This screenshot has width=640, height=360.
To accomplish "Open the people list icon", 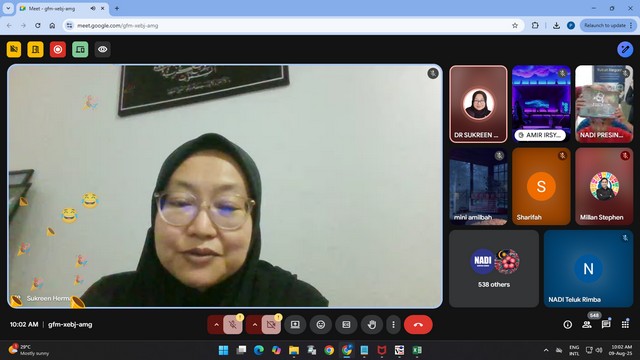I will [587, 325].
